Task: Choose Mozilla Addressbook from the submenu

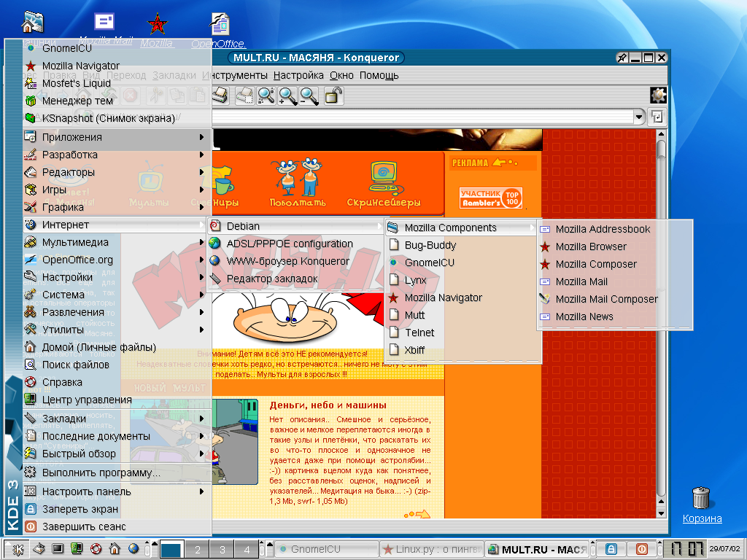Action: click(x=614, y=229)
